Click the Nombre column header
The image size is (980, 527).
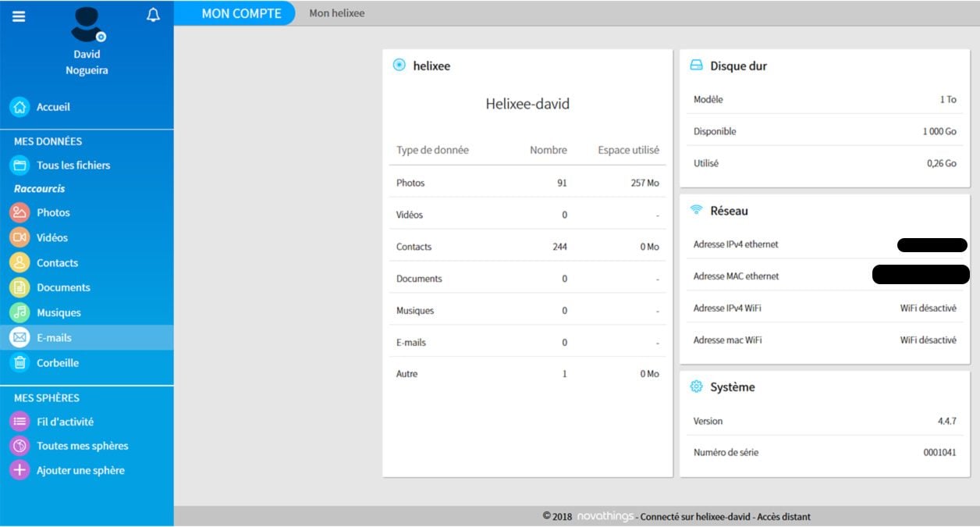click(549, 150)
